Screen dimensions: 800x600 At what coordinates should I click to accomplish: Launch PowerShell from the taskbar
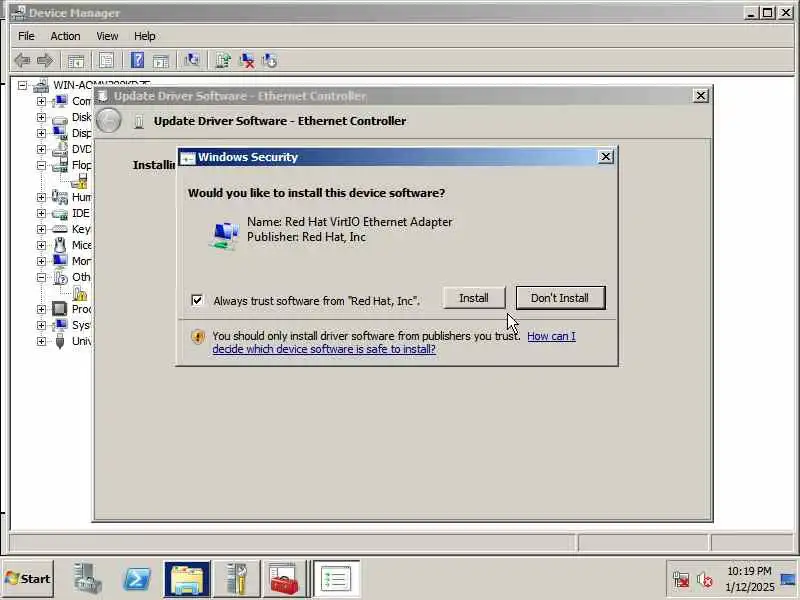(137, 579)
